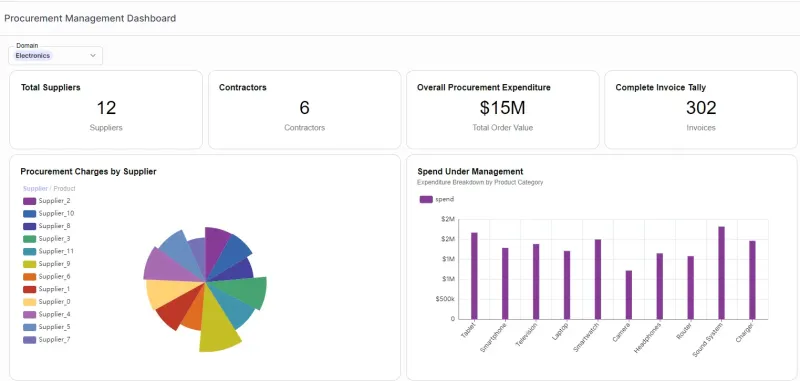The image size is (800, 381).
Task: Click the Total Suppliers value 12
Action: tap(106, 108)
